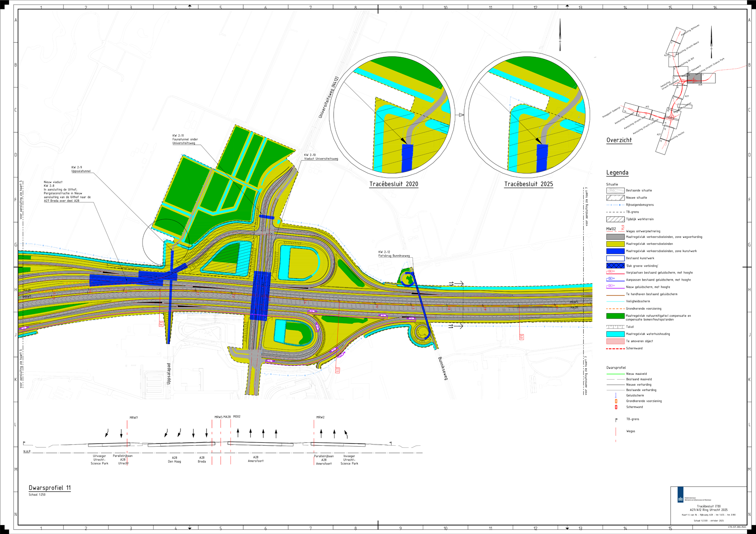Select the KW 2-9 Uppsalatunnel annotation
The height and width of the screenshot is (534, 756).
click(81, 169)
